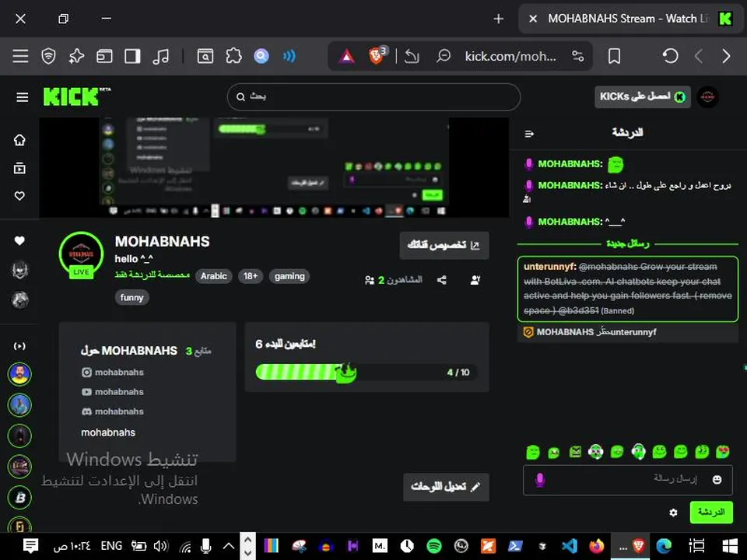Screen dimensions: 747x560
Task: Bookmark this page using bookmark icon
Action: pyautogui.click(x=615, y=56)
